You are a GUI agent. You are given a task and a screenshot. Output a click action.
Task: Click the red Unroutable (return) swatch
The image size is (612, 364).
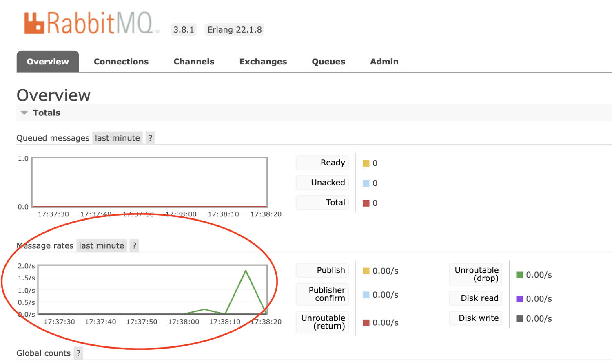tap(366, 323)
